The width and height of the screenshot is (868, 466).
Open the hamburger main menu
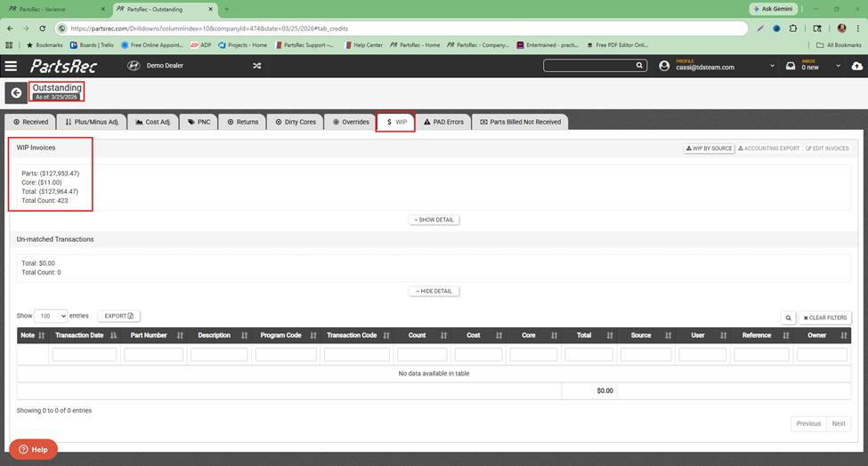(11, 67)
